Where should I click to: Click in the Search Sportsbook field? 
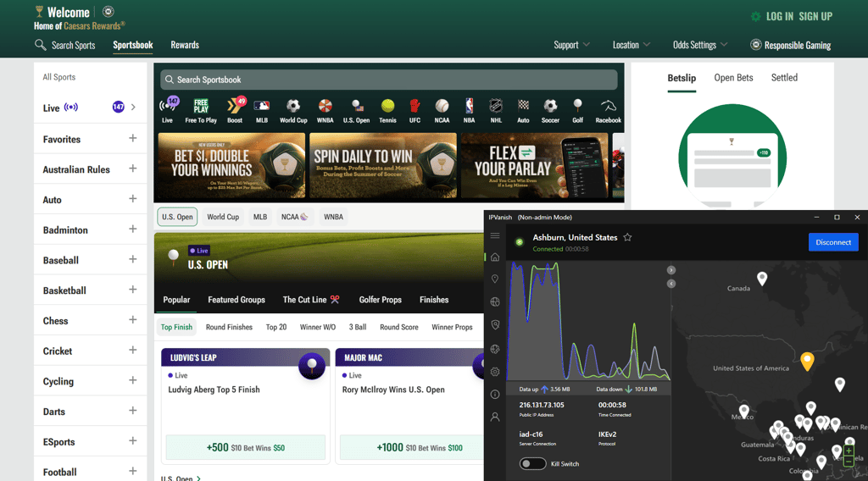pos(388,80)
